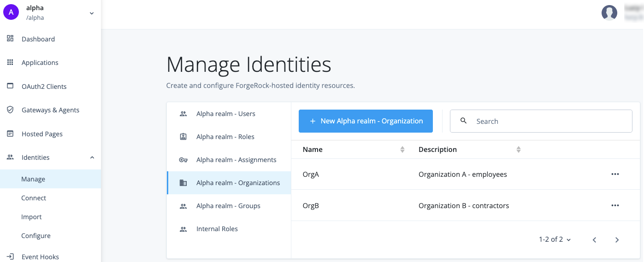
Task: Sort by the Description column arrows
Action: (519, 150)
